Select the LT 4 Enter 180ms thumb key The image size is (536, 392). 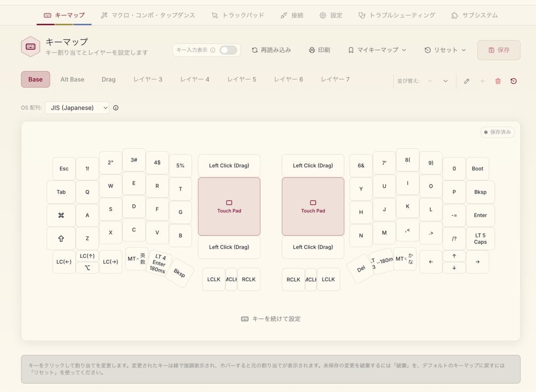(159, 264)
